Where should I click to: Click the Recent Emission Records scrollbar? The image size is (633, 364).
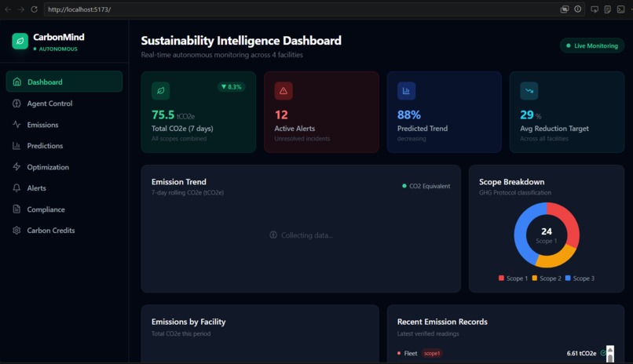[610, 354]
